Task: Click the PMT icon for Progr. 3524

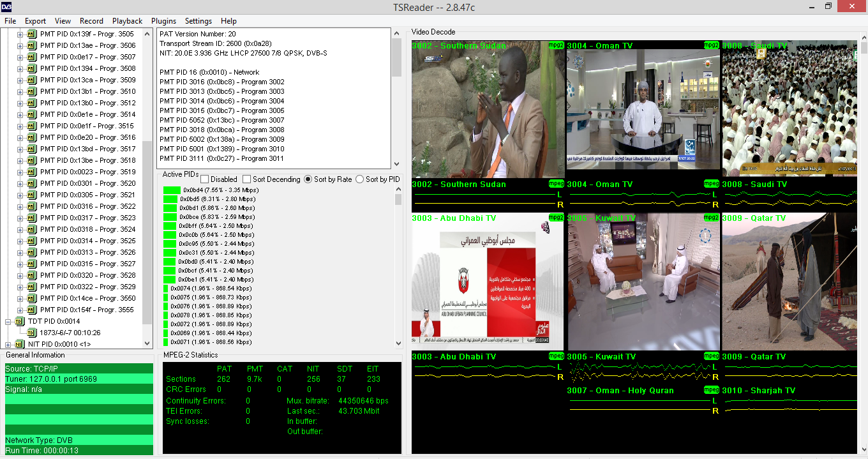Action: 32,230
